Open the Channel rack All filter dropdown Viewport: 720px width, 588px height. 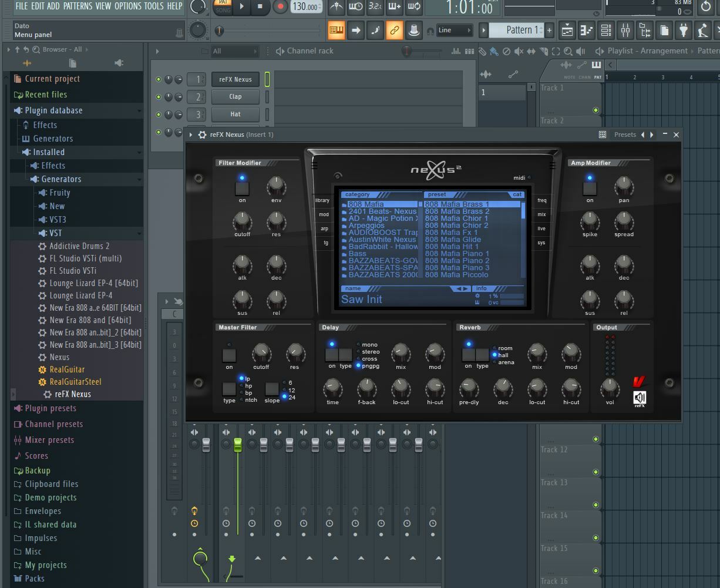click(x=234, y=51)
